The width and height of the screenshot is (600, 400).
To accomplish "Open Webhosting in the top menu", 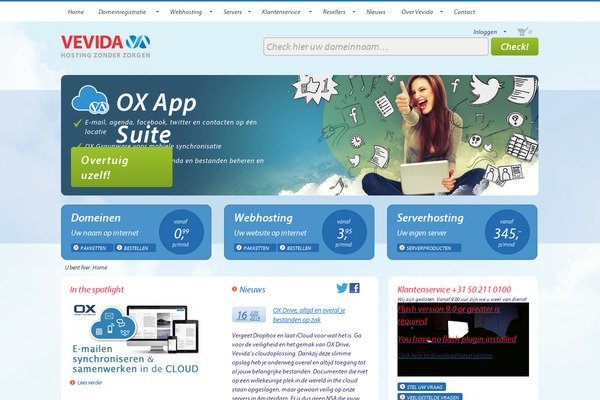I will (x=186, y=12).
